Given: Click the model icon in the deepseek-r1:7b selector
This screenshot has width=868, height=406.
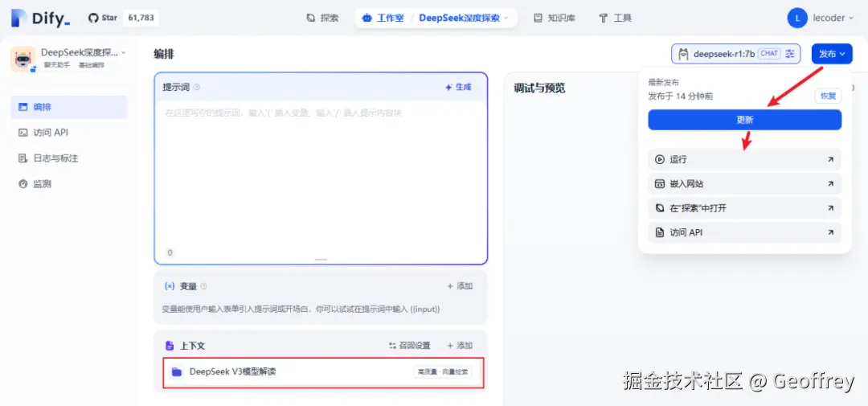Looking at the screenshot, I should point(684,54).
